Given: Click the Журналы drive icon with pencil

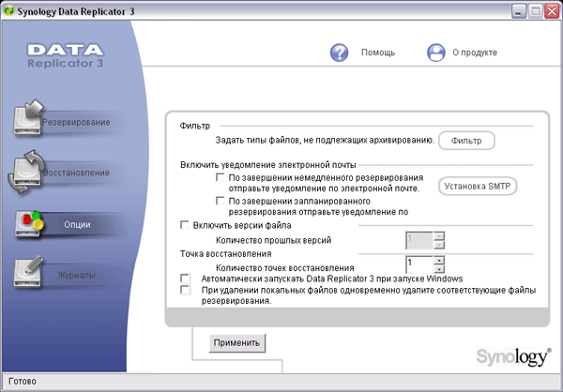Looking at the screenshot, I should point(28,272).
